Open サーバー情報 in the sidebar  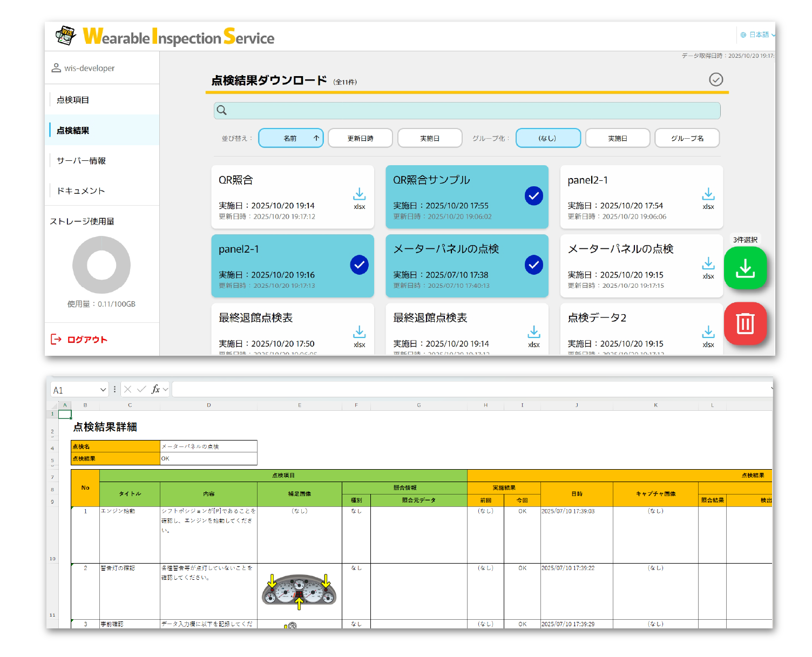(x=81, y=161)
